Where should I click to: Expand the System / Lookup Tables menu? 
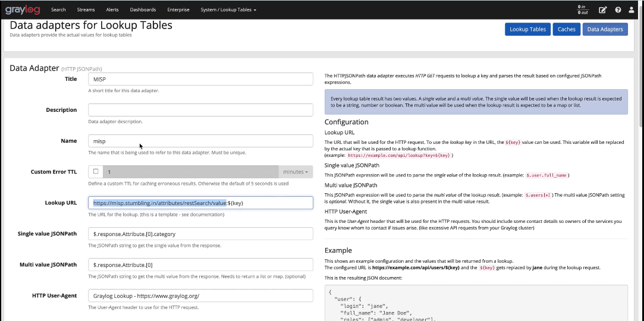(228, 10)
